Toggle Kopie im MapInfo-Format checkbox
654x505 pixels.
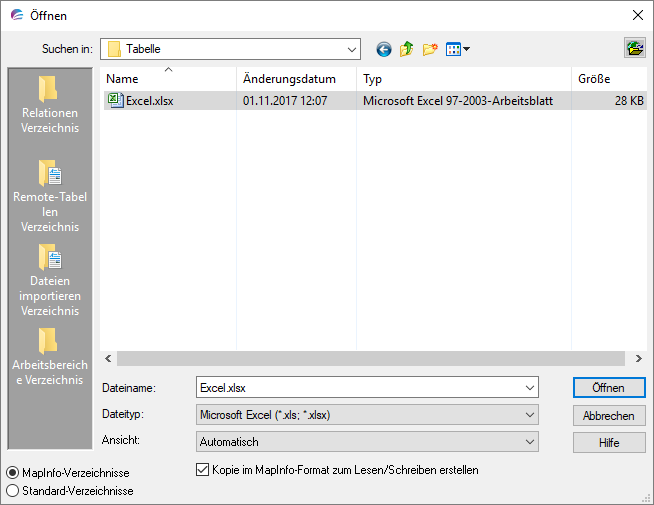click(202, 470)
